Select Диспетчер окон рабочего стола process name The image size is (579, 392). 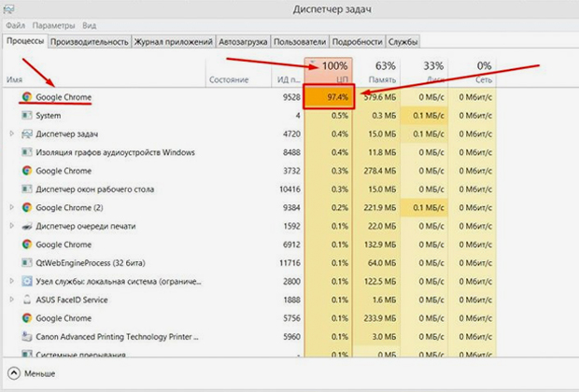click(x=95, y=189)
